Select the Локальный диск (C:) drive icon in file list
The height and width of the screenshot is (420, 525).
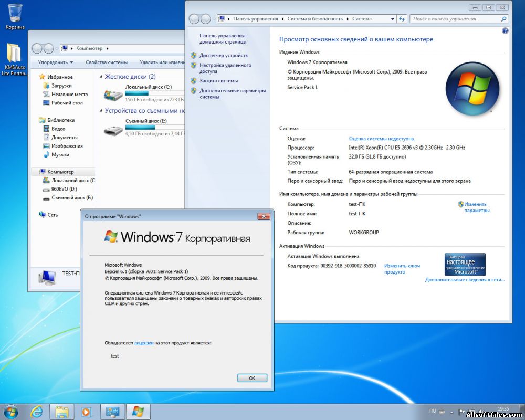(x=113, y=96)
